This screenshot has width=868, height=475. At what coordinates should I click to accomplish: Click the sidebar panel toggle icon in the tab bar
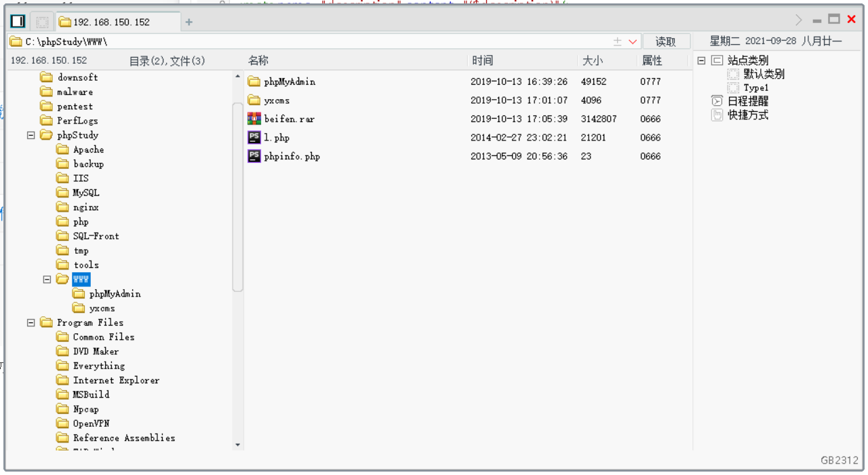(x=18, y=22)
